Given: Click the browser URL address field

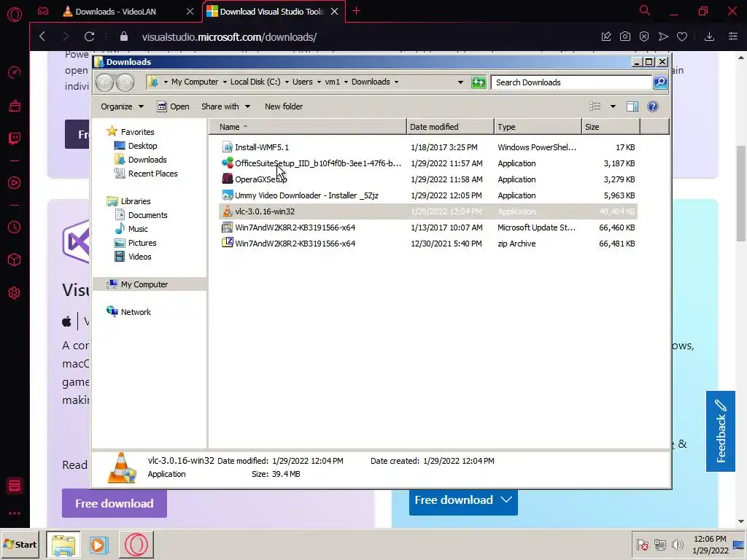Looking at the screenshot, I should point(229,37).
